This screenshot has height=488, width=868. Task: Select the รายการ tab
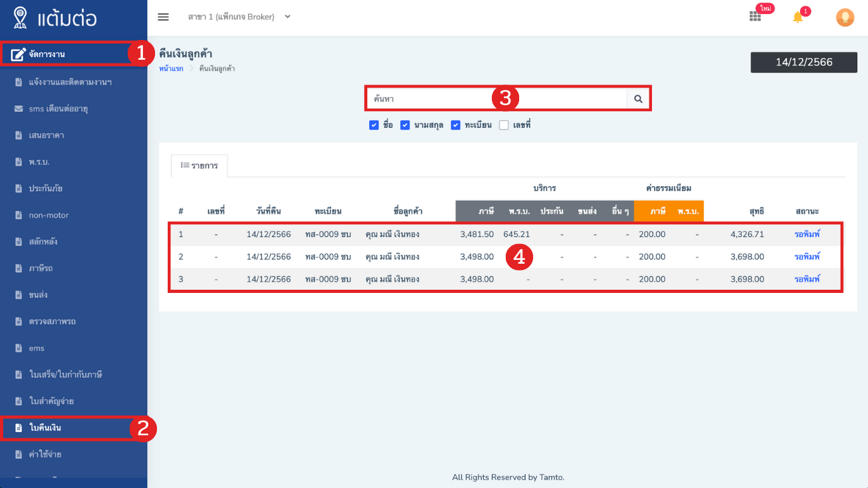tap(200, 165)
